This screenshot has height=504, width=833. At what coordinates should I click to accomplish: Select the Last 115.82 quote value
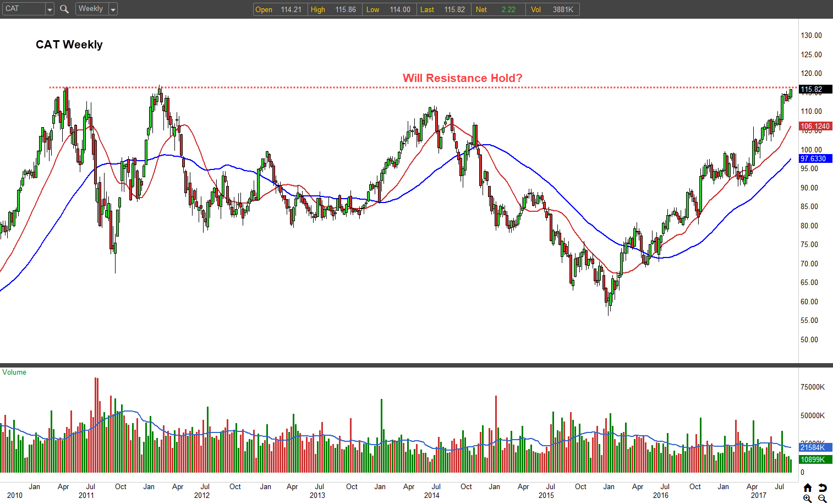(x=454, y=9)
